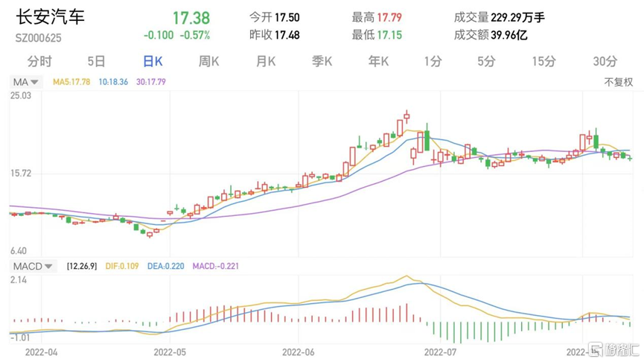Screen dimensions: 644x362
Task: Switch to the 分时 chart tab
Action: pyautogui.click(x=39, y=62)
